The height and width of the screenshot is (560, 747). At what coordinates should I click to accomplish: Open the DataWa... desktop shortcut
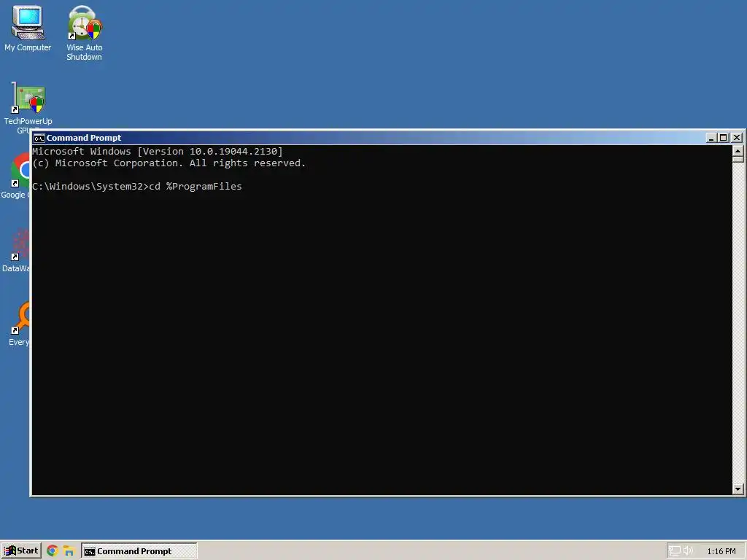click(18, 249)
